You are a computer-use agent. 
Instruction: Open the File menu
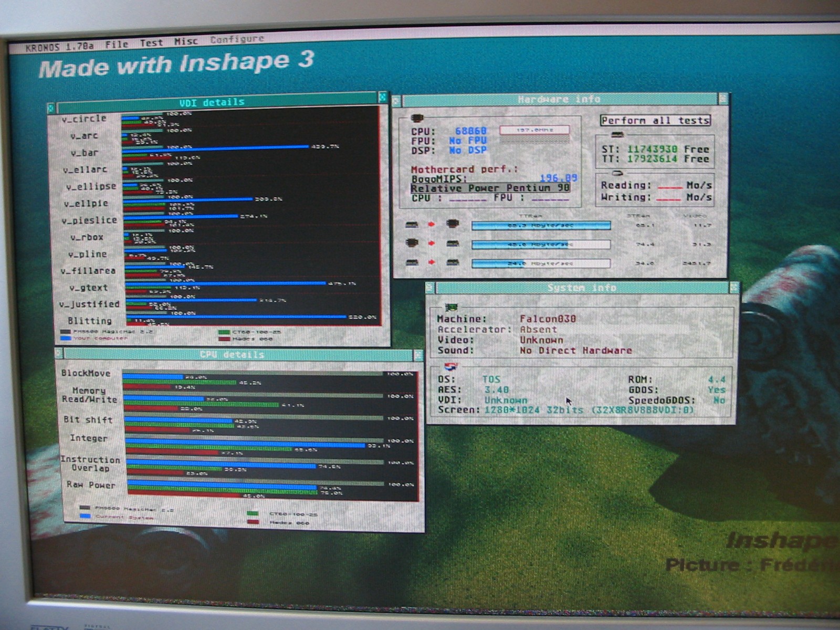tap(117, 45)
